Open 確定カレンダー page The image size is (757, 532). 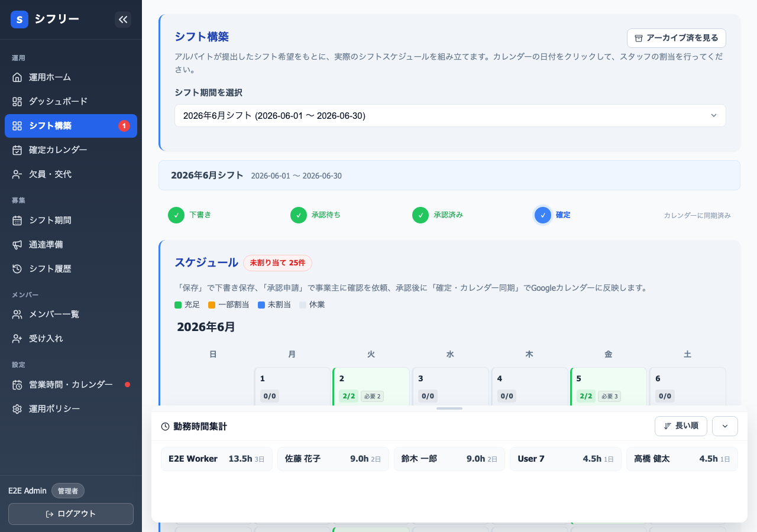71,150
